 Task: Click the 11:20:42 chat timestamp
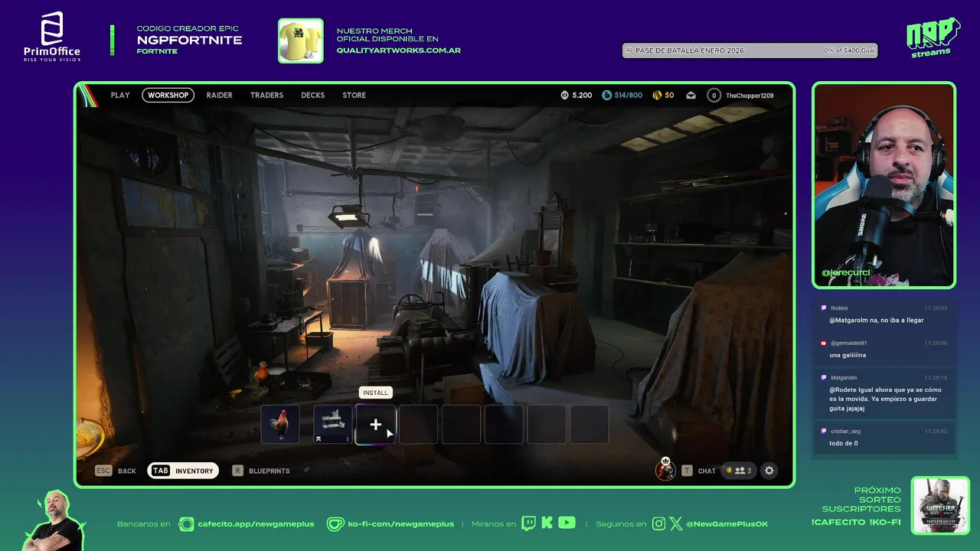[x=936, y=431]
